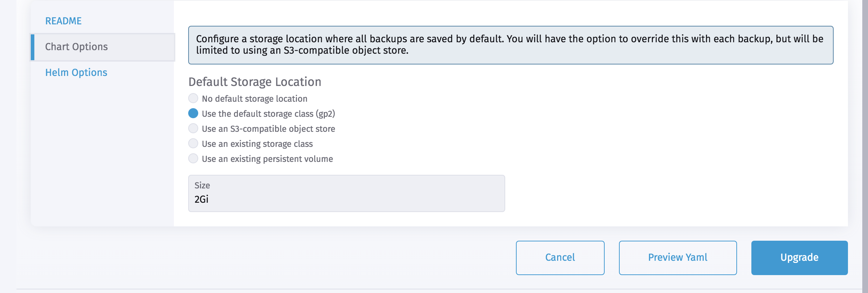Screen dimensions: 868x293
Task: Select the default storage class (gp2) option
Action: coord(193,113)
